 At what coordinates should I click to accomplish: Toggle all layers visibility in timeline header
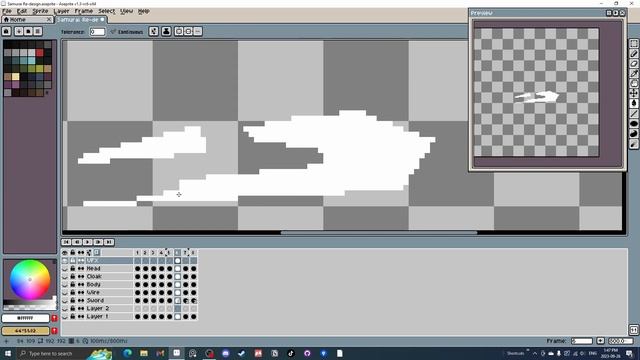point(65,253)
